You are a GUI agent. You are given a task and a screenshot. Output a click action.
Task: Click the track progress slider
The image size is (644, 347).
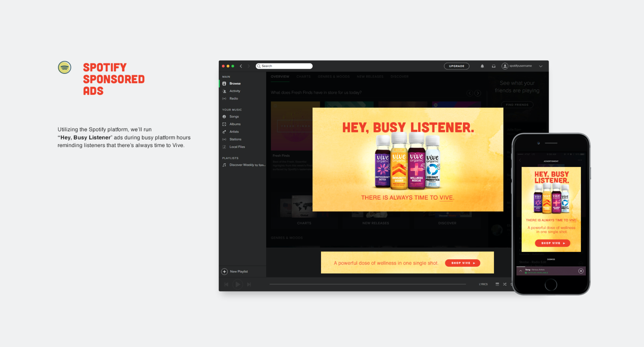pyautogui.click(x=368, y=284)
